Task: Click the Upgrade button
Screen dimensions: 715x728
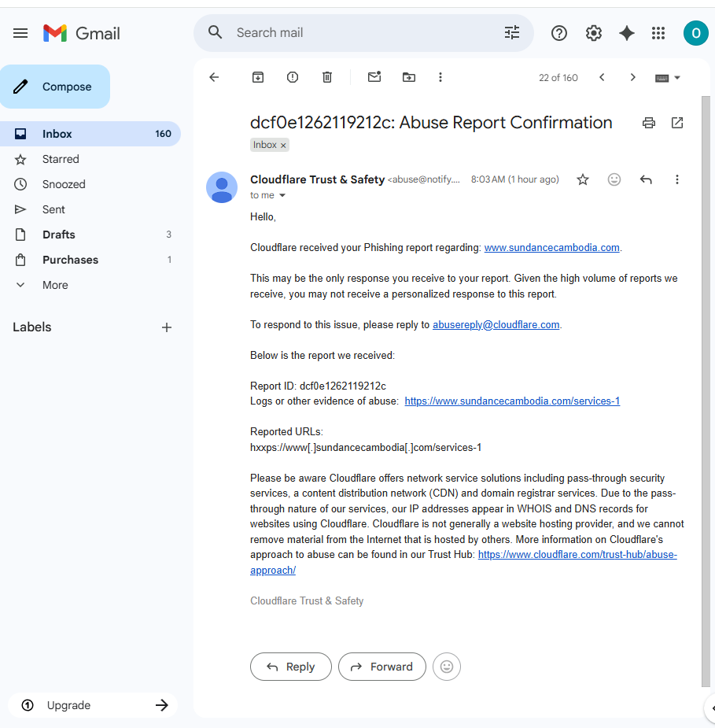Action: [94, 705]
